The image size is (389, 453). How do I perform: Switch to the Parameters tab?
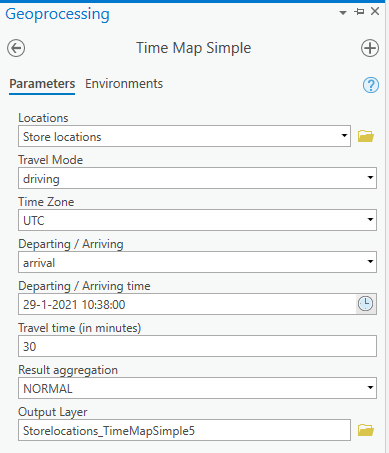42,84
